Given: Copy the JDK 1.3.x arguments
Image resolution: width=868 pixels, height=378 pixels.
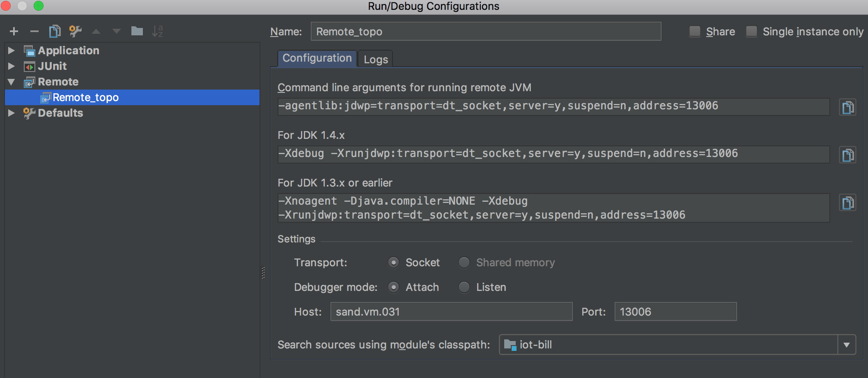Looking at the screenshot, I should [847, 203].
